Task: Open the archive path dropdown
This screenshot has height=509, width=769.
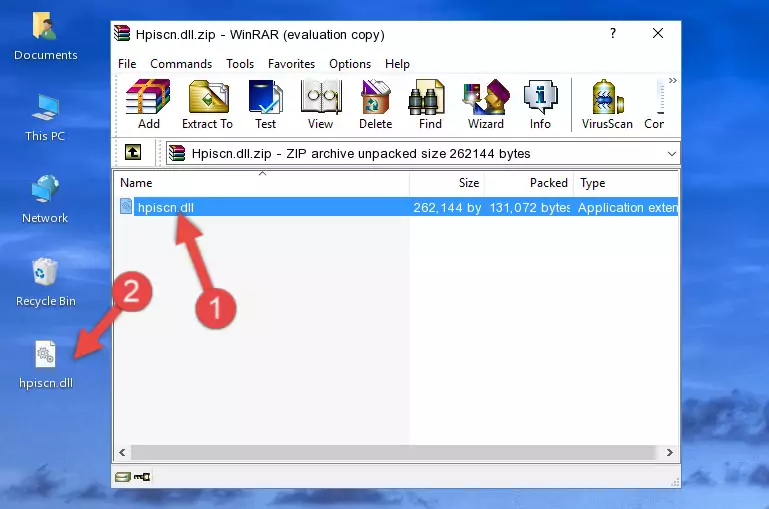Action: pos(671,153)
